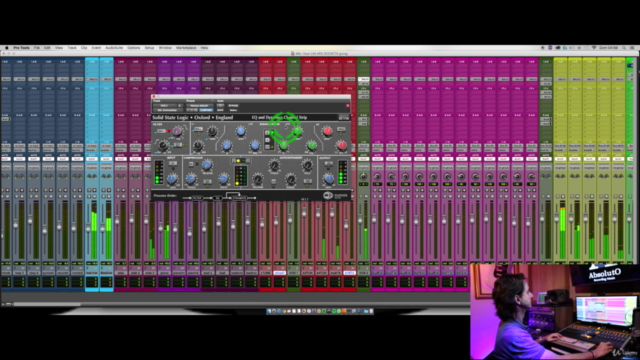Image resolution: width=640 pixels, height=360 pixels.
Task: Adjust the gate release black knob
Action: (x=258, y=179)
